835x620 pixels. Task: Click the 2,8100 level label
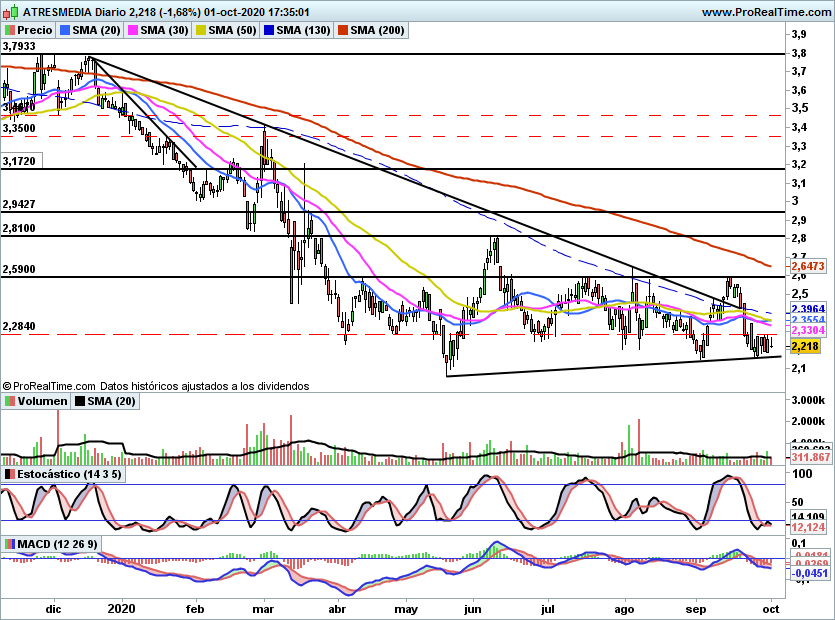(19, 229)
